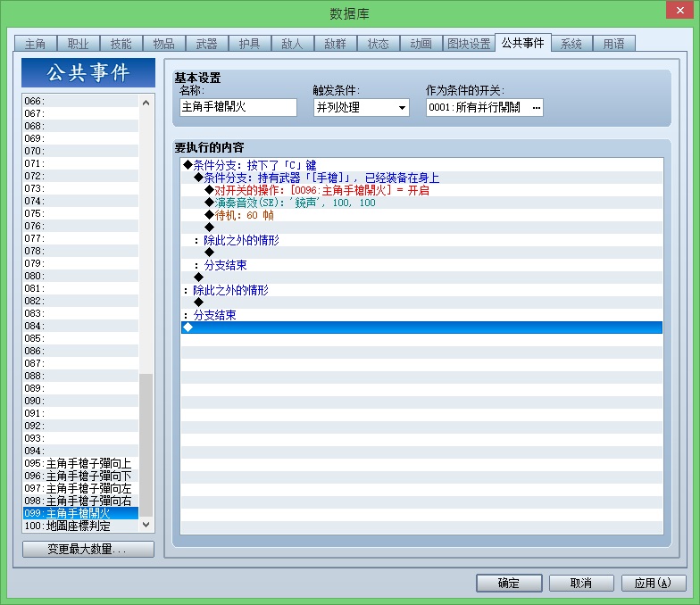
Task: Select the 演奏音效(SE) '銃声' command line
Action: click(421, 203)
